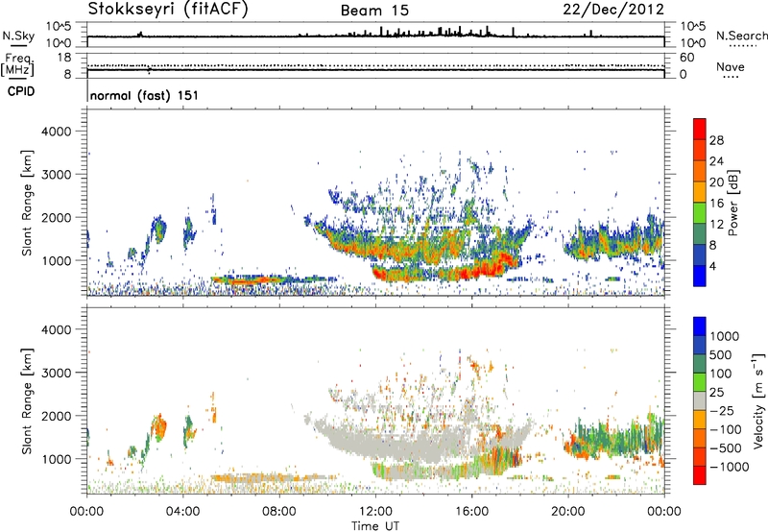Click the red bottom of the velocity colorbar
This screenshot has height=532, width=768.
click(700, 475)
